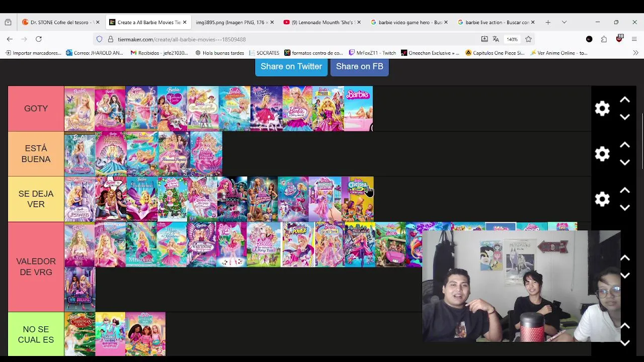Reload the current page
This screenshot has width=644, height=362.
pyautogui.click(x=38, y=39)
